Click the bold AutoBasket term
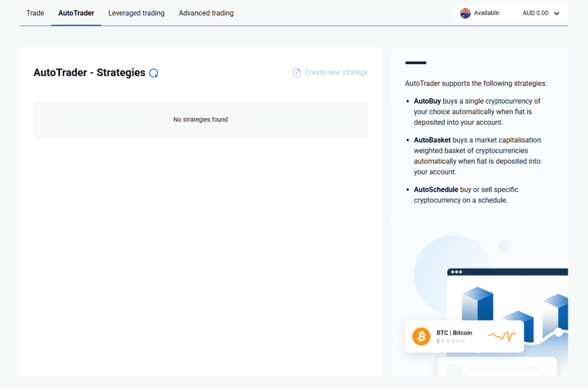Screen dimensions: 588x388 (432, 140)
